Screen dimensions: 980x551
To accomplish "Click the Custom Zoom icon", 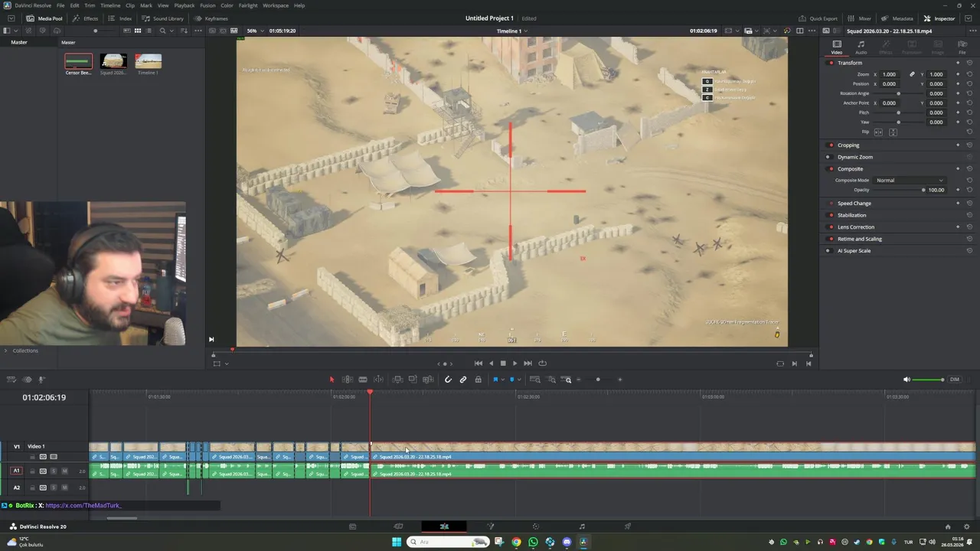I will coord(567,380).
